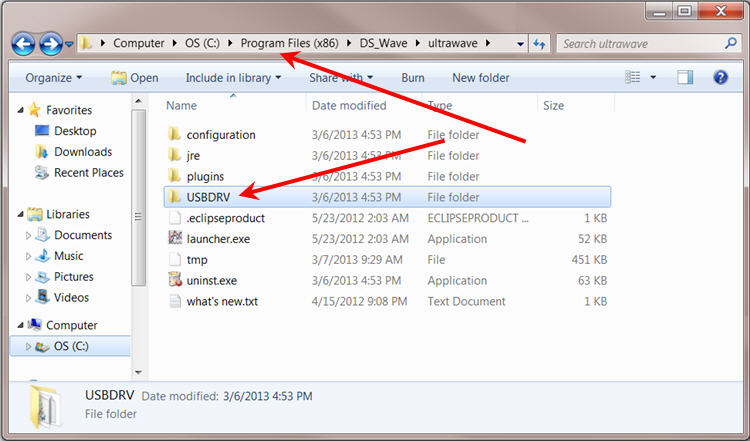Change your view icon button
The height and width of the screenshot is (441, 750).
click(633, 77)
